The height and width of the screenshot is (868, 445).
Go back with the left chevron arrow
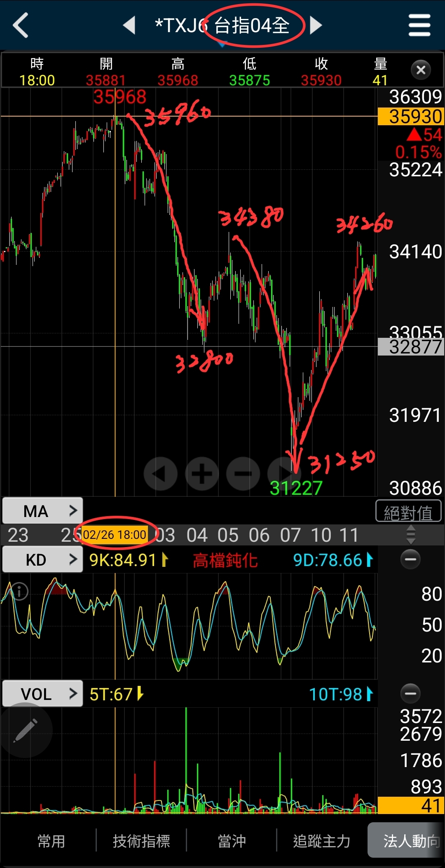pos(21,25)
